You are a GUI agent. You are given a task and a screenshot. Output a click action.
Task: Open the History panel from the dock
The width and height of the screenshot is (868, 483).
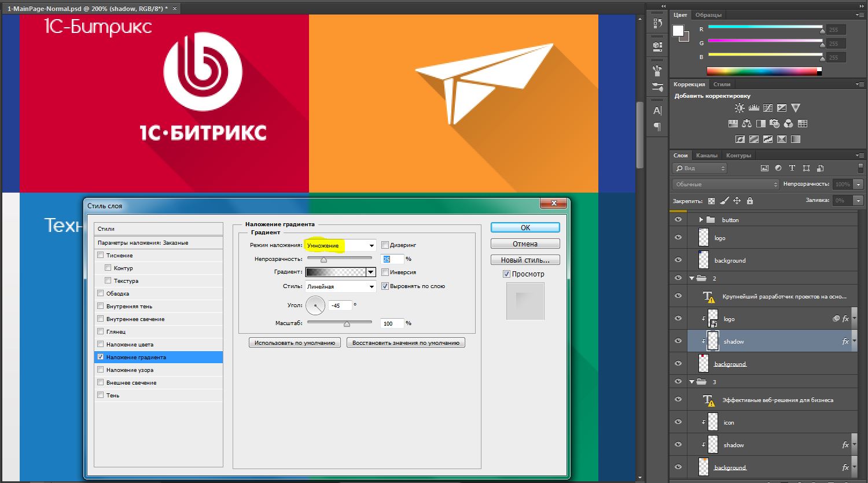point(657,23)
